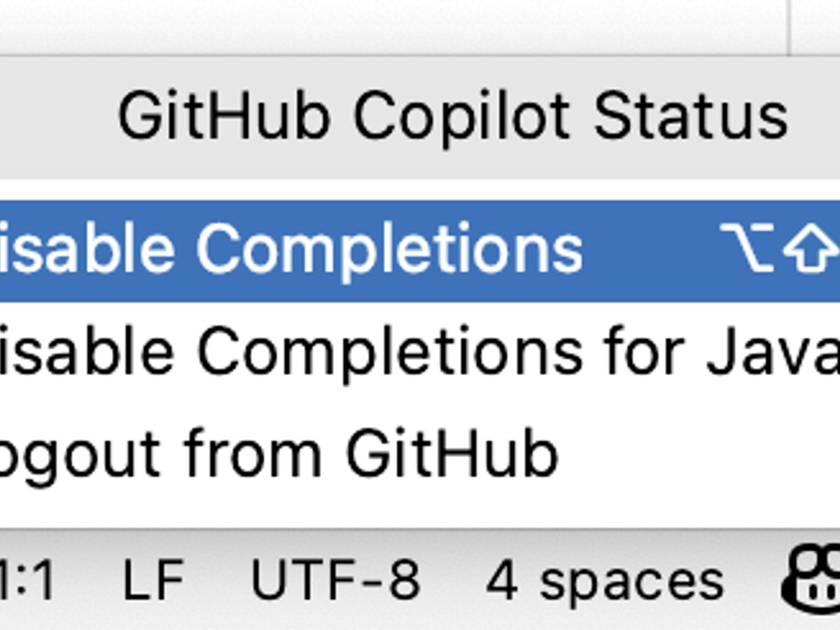The height and width of the screenshot is (630, 840).
Task: Click the word Copilot in popup header
Action: coord(461,117)
